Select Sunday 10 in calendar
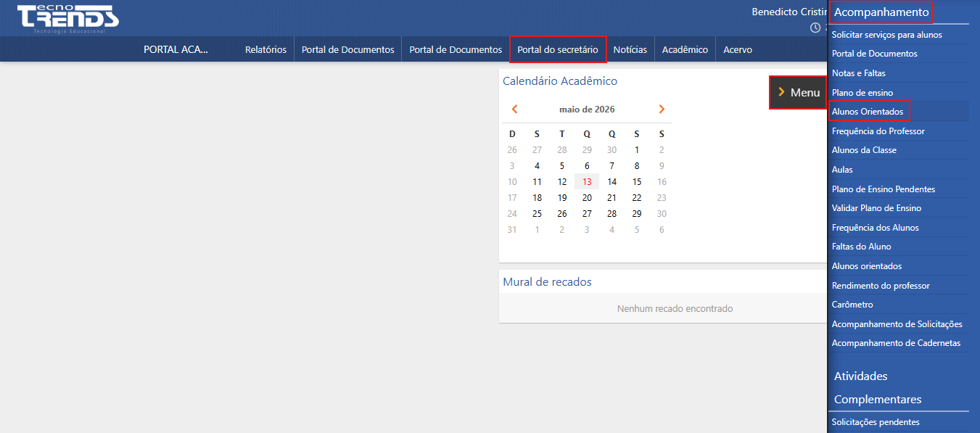The width and height of the screenshot is (980, 433). [x=512, y=182]
